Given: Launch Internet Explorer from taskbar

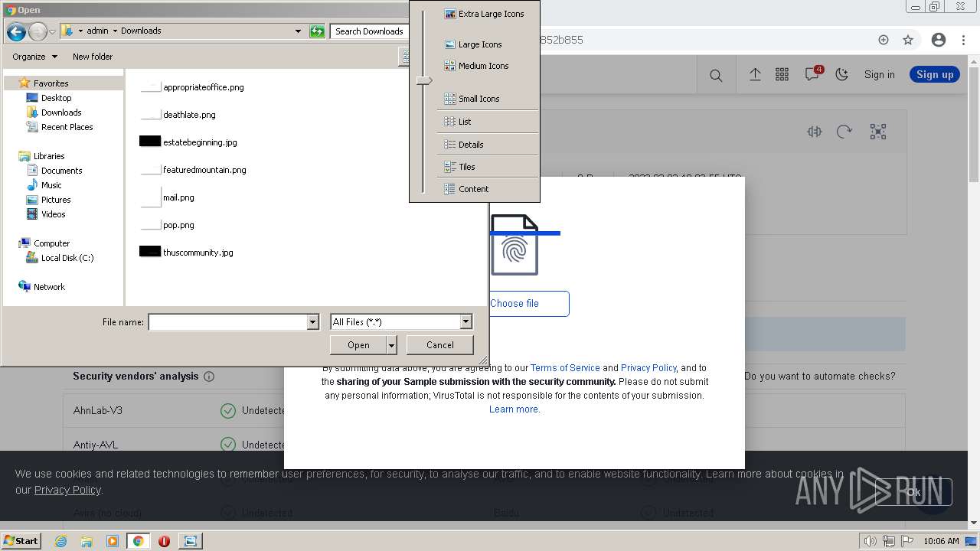Looking at the screenshot, I should 60,541.
